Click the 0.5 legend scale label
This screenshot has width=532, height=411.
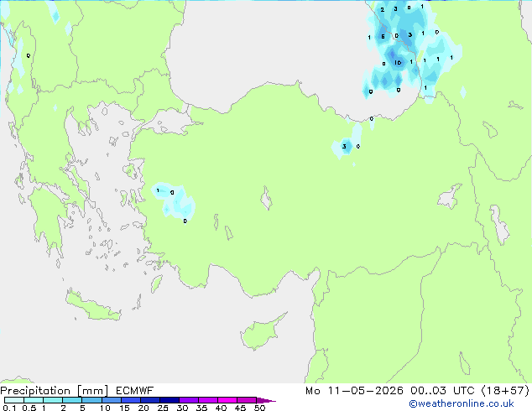click(x=29, y=408)
